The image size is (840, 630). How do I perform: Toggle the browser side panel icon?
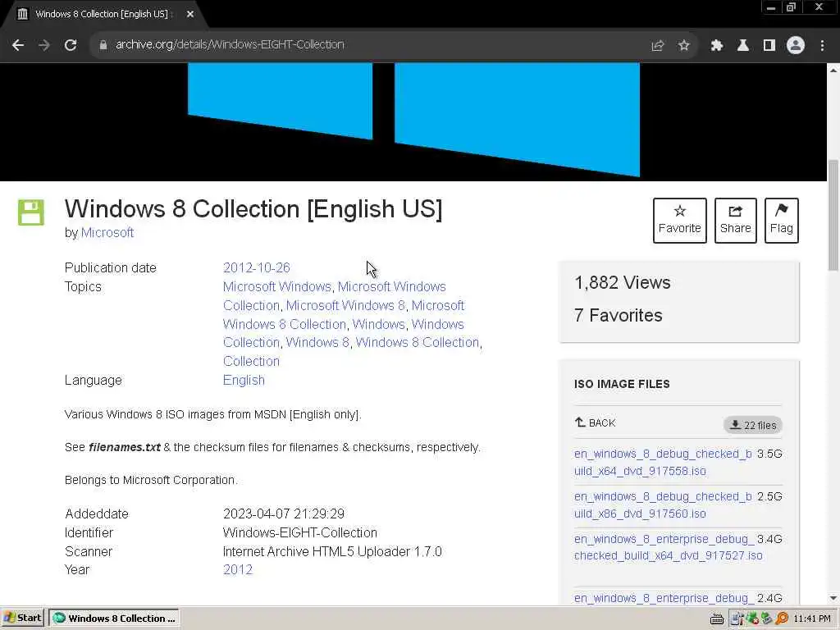point(769,45)
